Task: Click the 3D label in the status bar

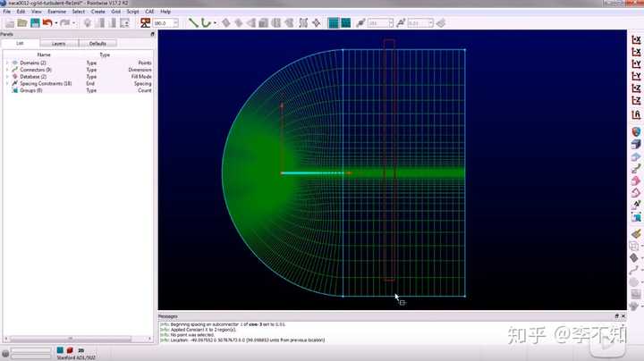Action: (x=80, y=350)
